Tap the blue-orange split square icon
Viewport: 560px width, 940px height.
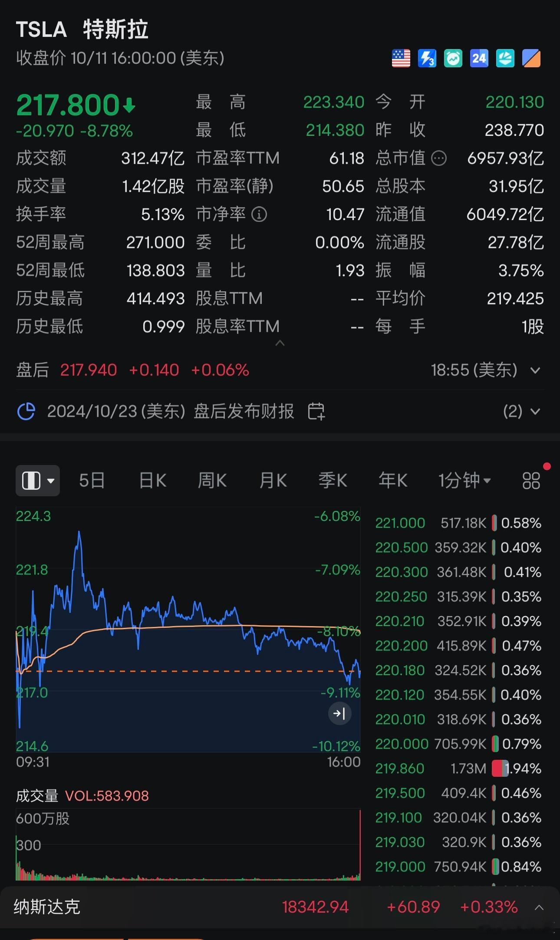click(531, 58)
